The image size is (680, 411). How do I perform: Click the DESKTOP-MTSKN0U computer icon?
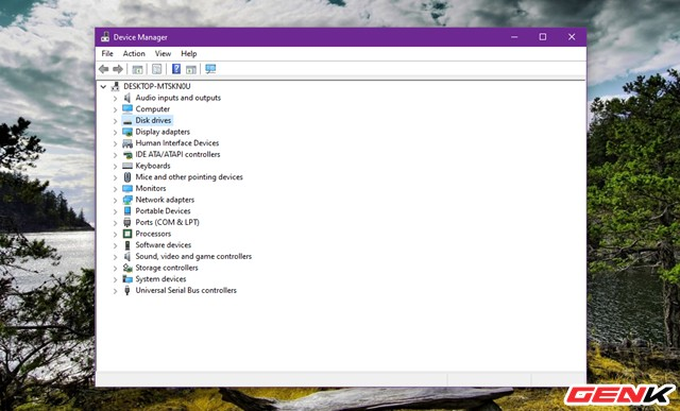[115, 86]
